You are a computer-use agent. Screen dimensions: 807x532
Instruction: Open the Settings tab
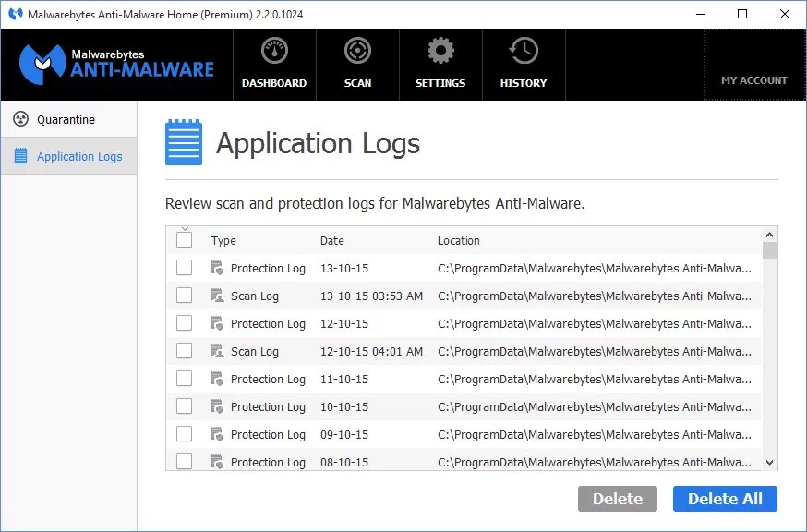[440, 65]
